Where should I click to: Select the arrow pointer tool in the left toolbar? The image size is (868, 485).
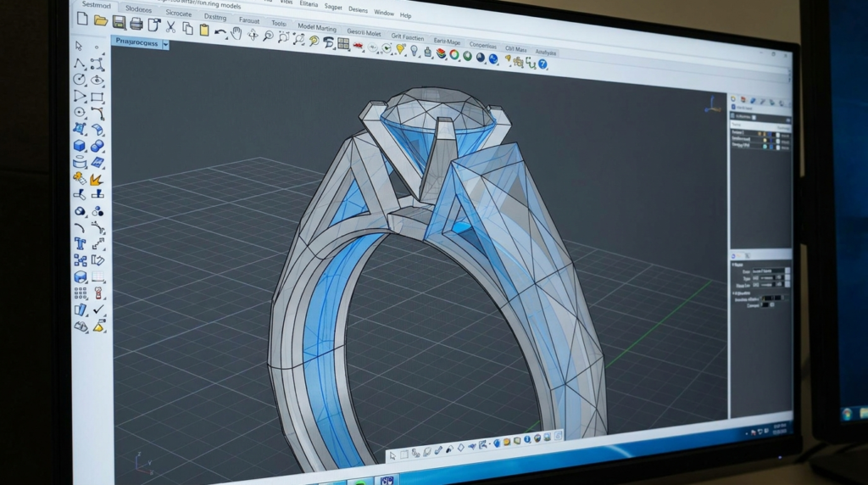(x=79, y=46)
